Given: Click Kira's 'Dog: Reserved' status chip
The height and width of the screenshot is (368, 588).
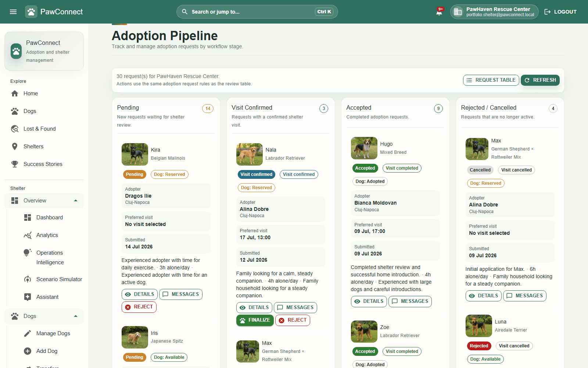Looking at the screenshot, I should click(169, 174).
